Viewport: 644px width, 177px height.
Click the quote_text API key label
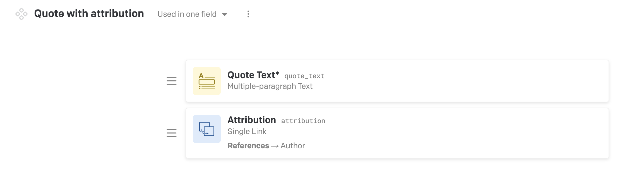[x=304, y=76]
